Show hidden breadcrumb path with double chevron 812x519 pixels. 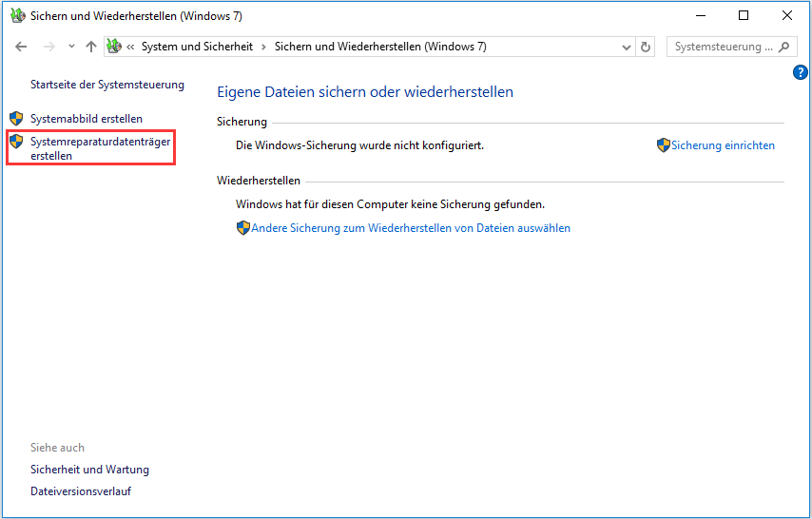pos(130,48)
